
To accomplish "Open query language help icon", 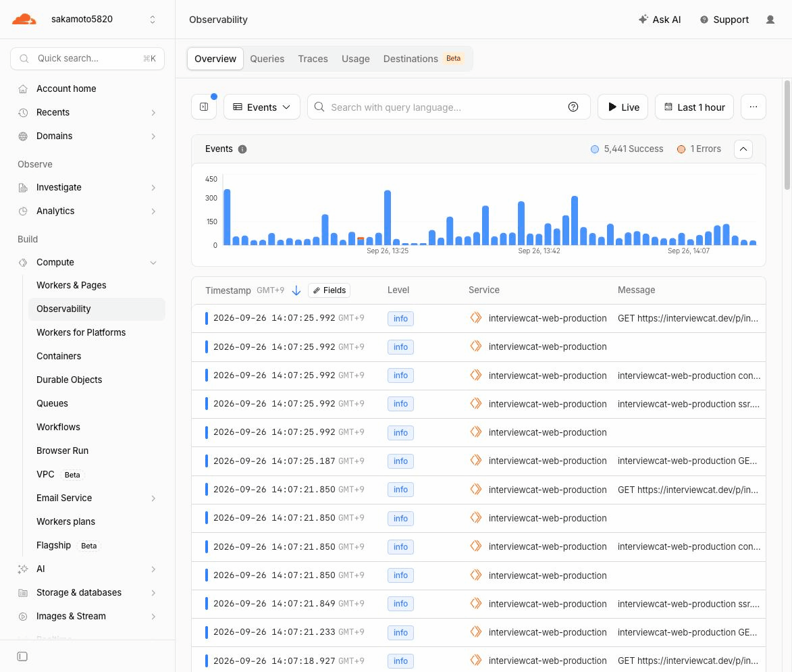I will tap(573, 107).
